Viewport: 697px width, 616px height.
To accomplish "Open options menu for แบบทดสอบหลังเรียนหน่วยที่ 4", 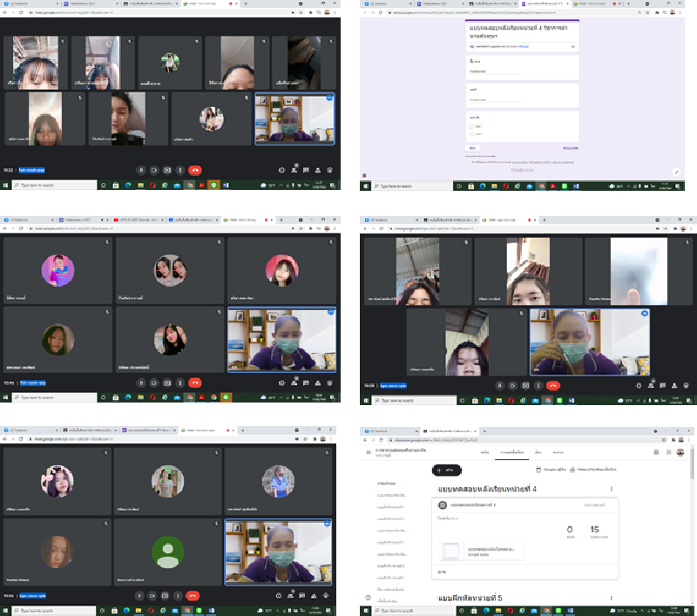I will click(x=611, y=489).
